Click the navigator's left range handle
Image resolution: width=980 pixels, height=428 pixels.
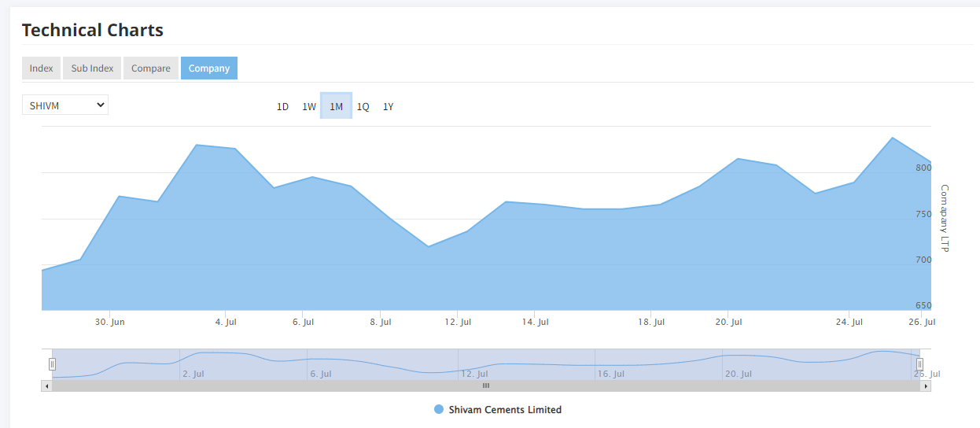coord(52,364)
